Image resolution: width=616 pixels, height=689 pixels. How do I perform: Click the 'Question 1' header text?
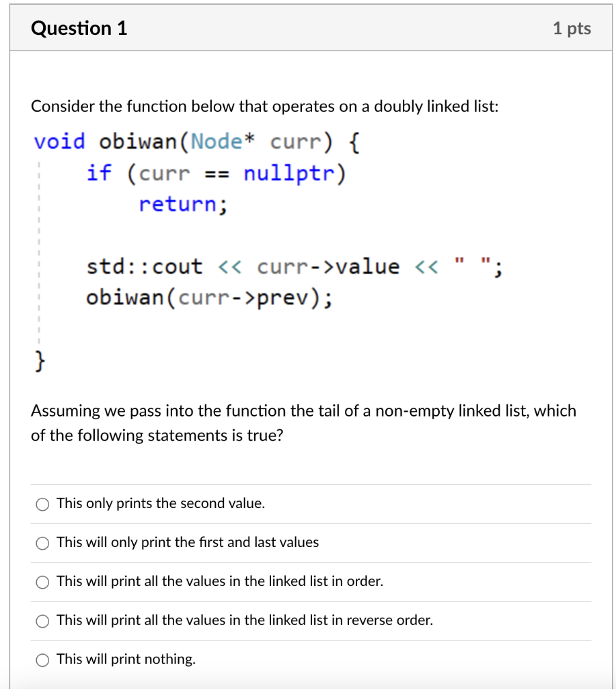(79, 28)
